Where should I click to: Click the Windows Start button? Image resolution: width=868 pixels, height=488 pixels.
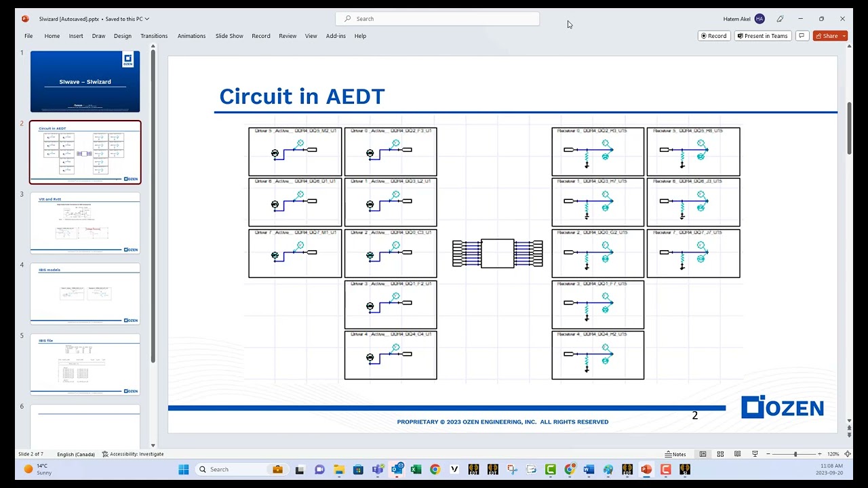[x=183, y=469]
